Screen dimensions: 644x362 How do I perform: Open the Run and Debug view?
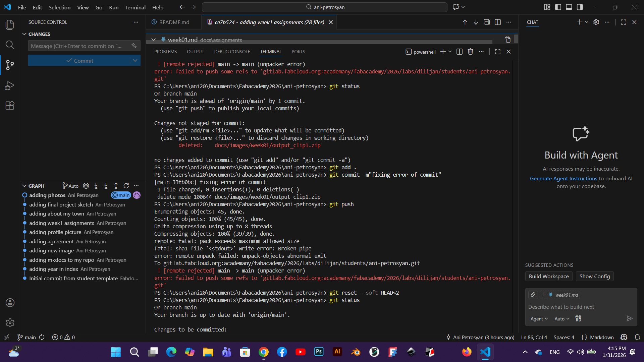point(10,86)
